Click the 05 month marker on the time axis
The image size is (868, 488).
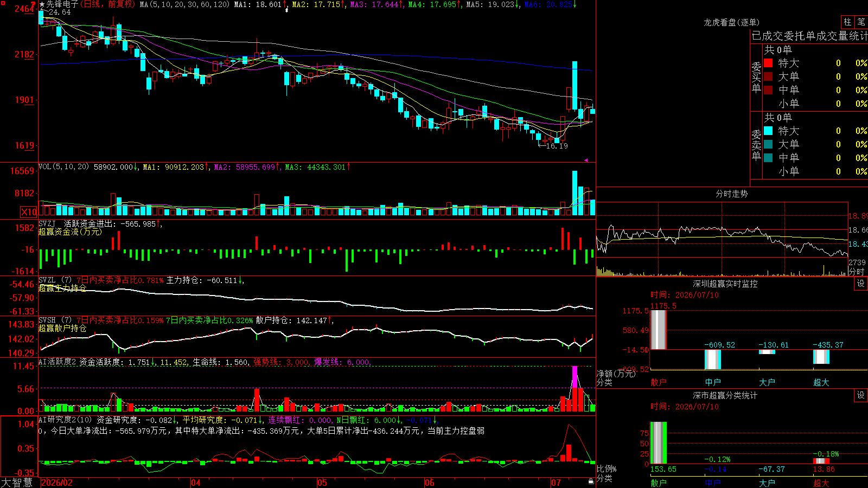click(322, 483)
